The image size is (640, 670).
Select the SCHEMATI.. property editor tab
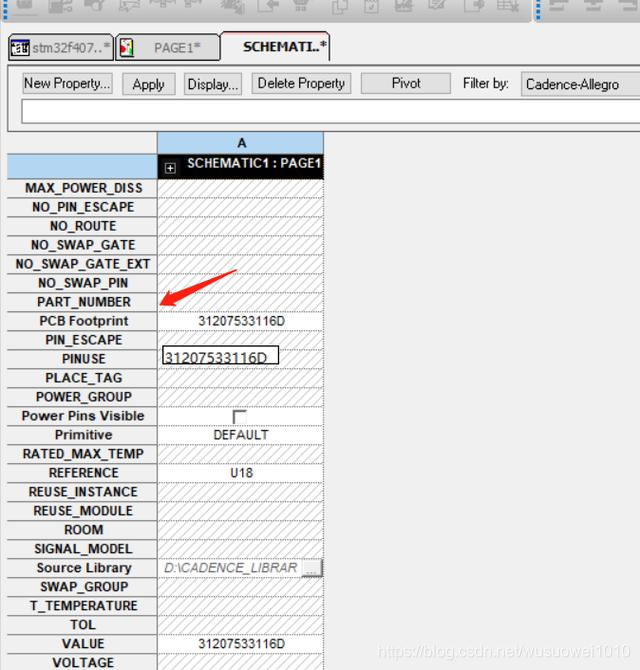point(276,47)
